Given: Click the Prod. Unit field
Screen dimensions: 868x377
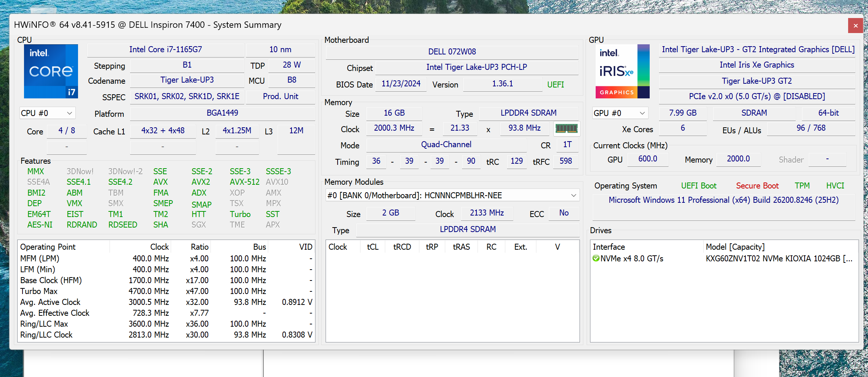Looking at the screenshot, I should click(280, 97).
